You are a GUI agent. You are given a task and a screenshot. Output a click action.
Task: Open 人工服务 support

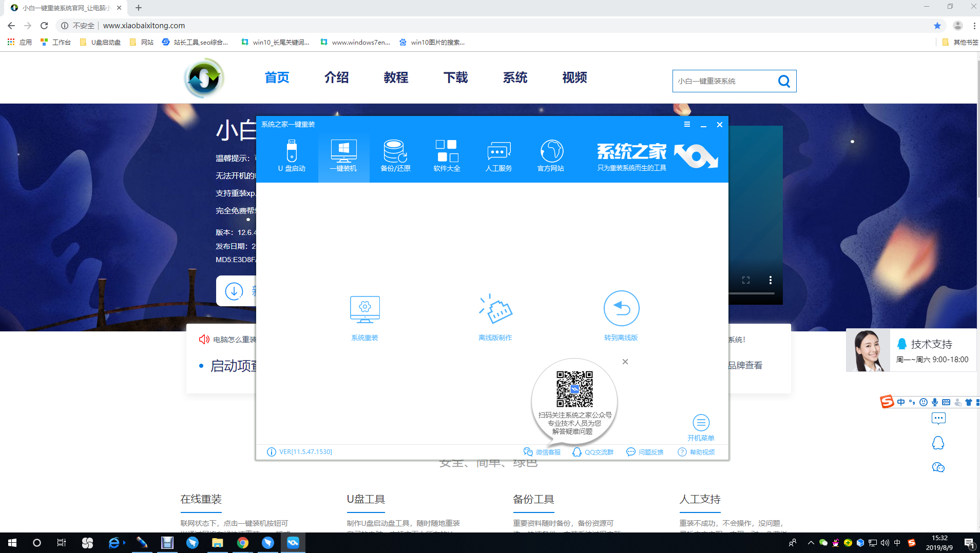coord(498,156)
